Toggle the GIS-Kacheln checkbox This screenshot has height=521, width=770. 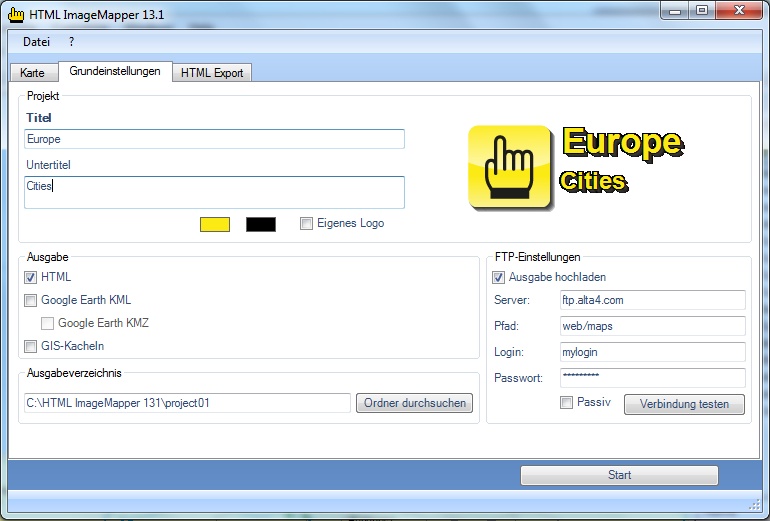[x=31, y=347]
